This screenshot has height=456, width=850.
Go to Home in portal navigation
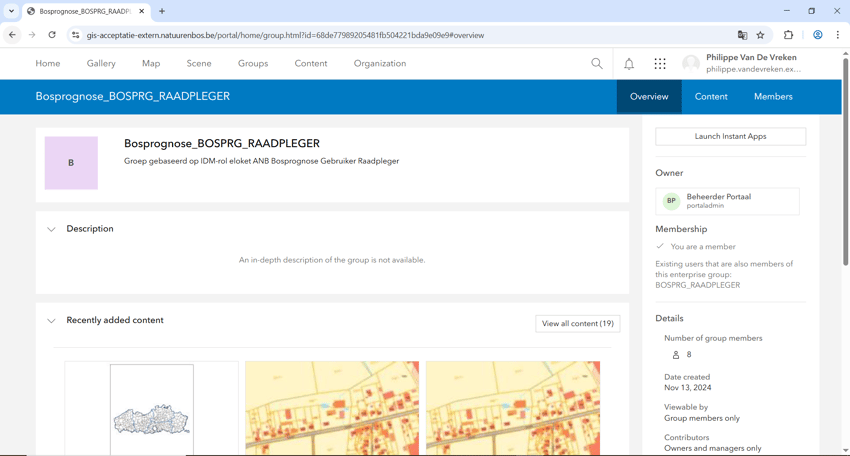tap(48, 63)
